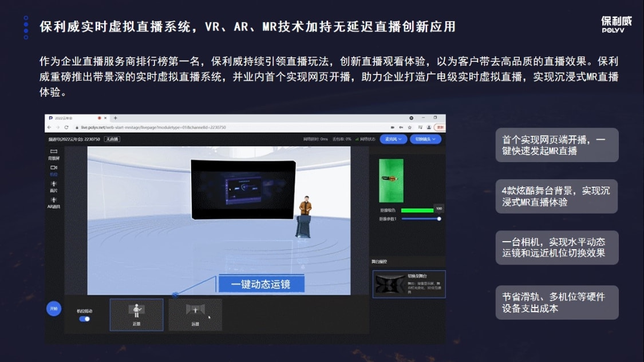Click the blue 开始 start button
Viewport: 644px width, 362px height.
(x=54, y=309)
